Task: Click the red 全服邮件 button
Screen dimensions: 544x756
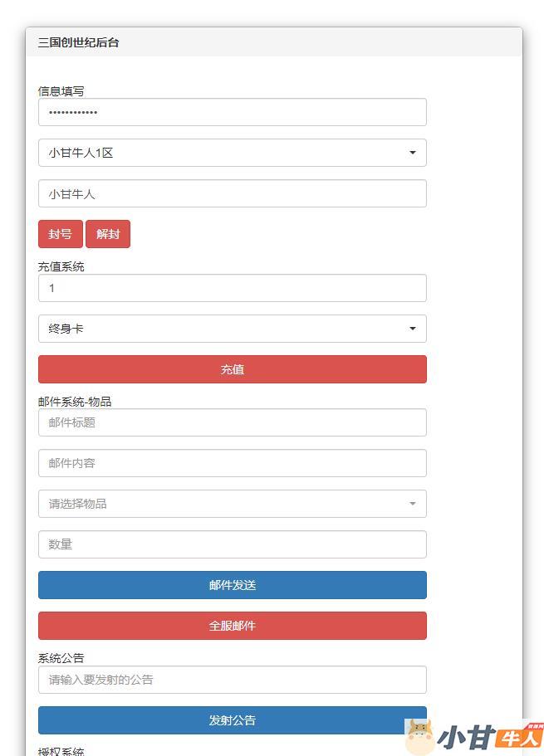Action: (x=232, y=626)
